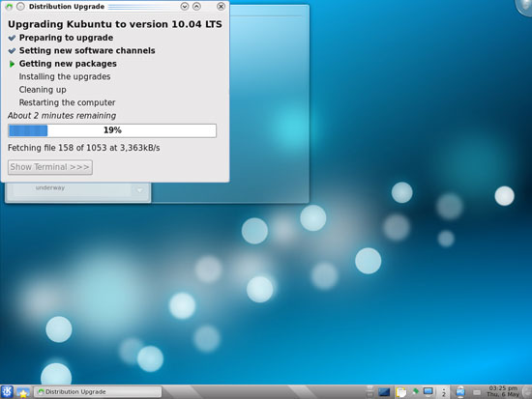This screenshot has width=532, height=399.
Task: Open the Kickoff K application launcher
Action: [7, 392]
